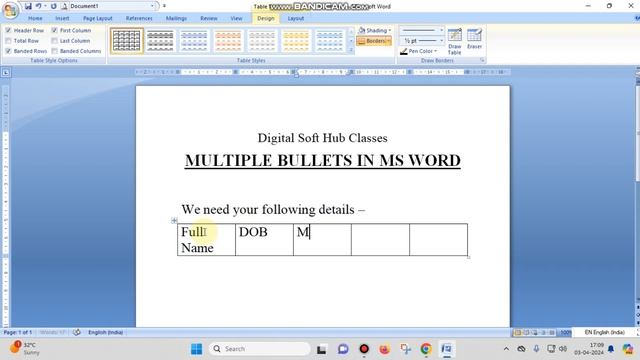
Task: Open the Office Button menu
Action: tap(10, 10)
